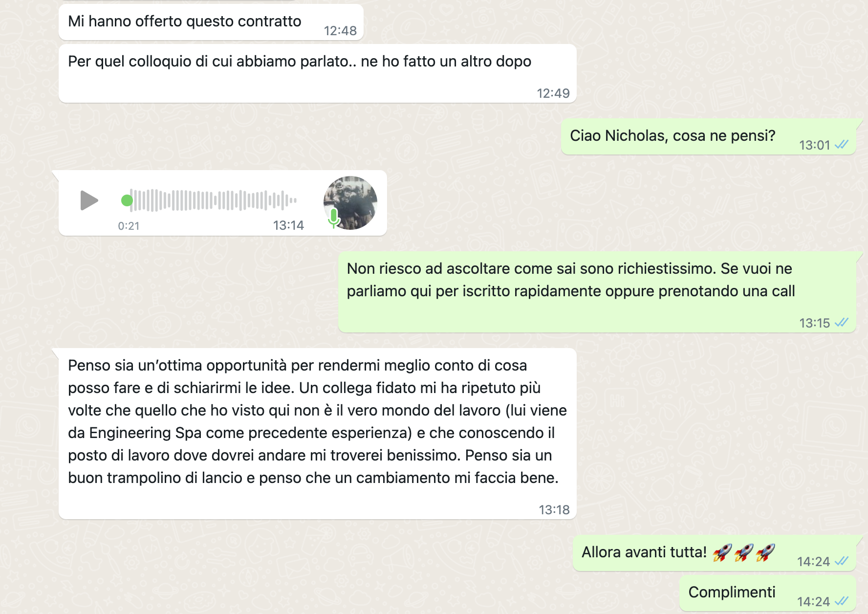Click the green audio progress dot
This screenshot has height=614, width=868.
[127, 200]
